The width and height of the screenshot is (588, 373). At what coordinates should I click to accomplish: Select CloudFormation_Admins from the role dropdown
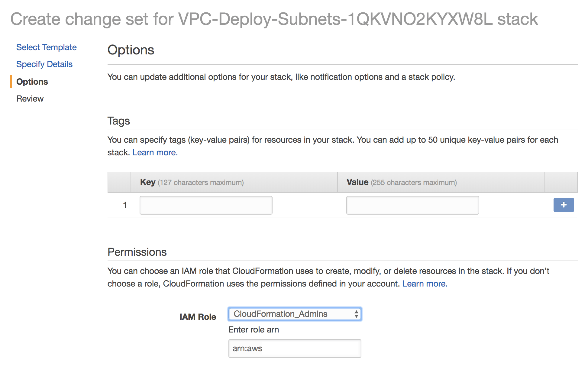(295, 314)
